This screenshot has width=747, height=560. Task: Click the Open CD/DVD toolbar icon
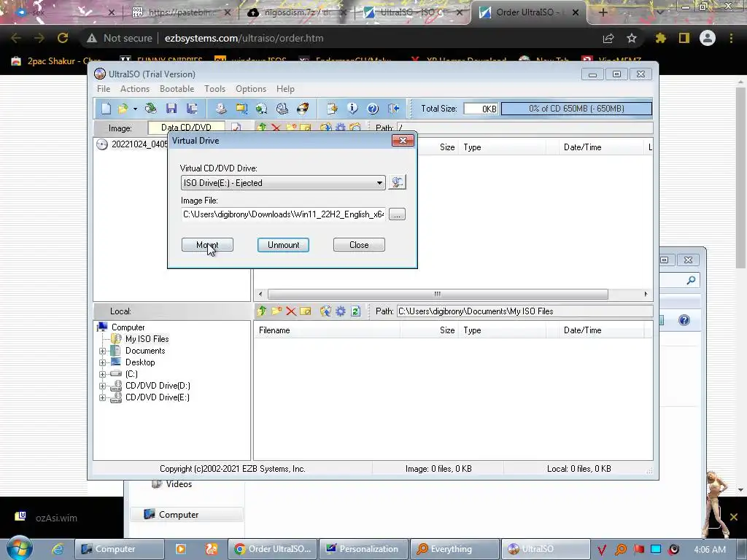click(x=150, y=109)
